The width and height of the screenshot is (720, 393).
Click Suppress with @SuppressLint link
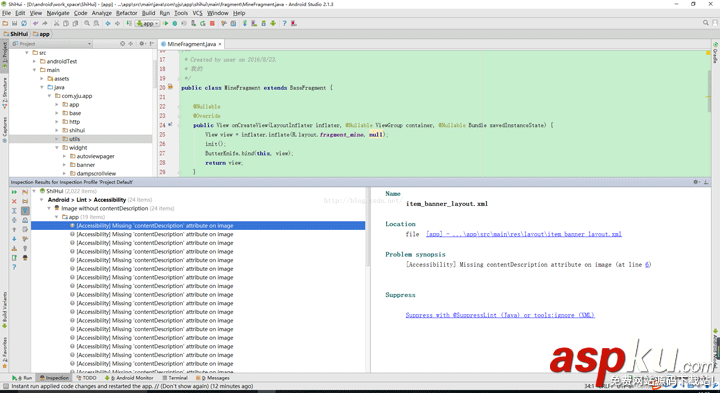tap(500, 315)
